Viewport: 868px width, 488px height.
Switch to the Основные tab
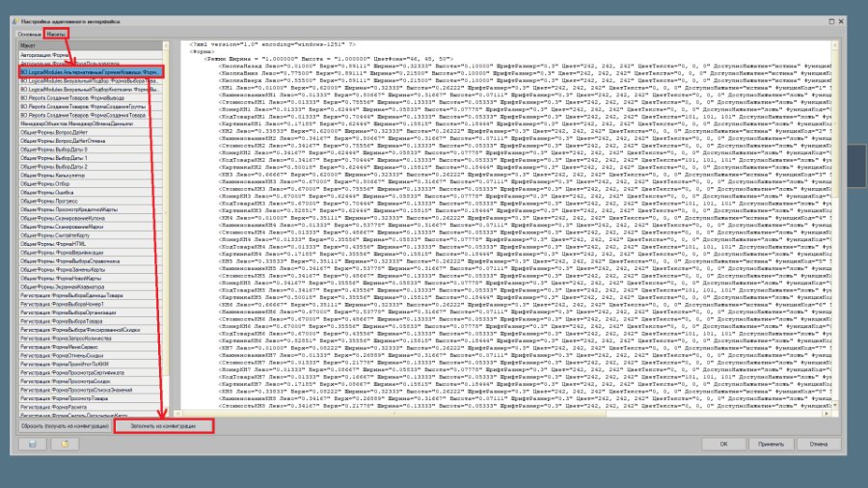click(x=29, y=35)
